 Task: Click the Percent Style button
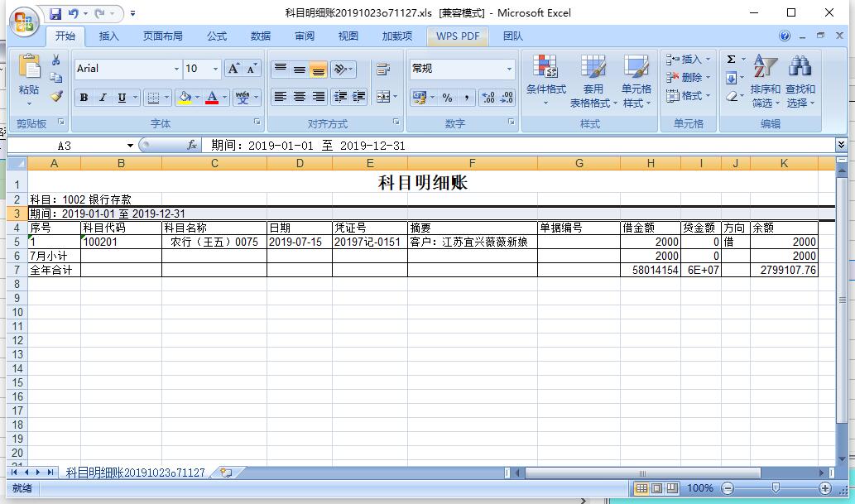pyautogui.click(x=447, y=98)
